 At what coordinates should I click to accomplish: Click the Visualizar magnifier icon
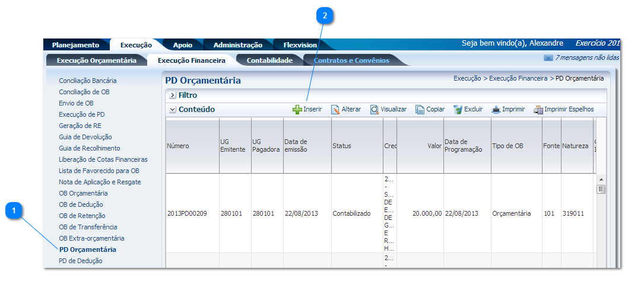click(375, 110)
